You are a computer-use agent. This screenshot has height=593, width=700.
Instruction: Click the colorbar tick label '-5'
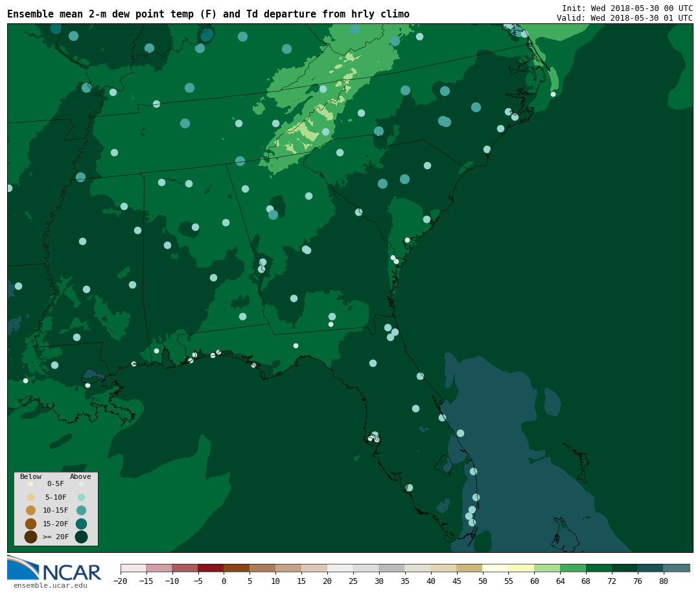coord(198,581)
